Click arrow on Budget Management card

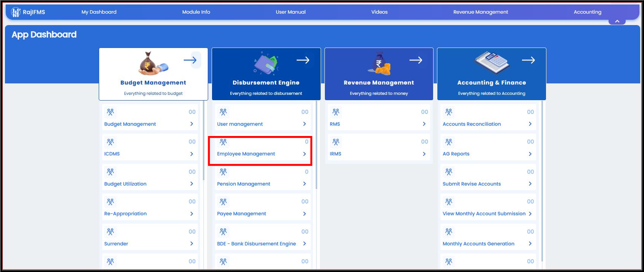(x=190, y=60)
